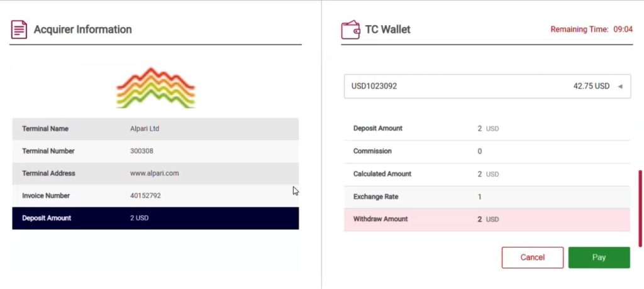This screenshot has height=289, width=644.
Task: Select the highlighted Deposit Amount row
Action: pos(156,218)
